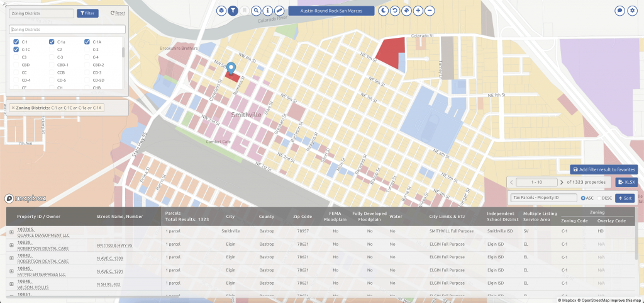Check the CBD zoning checkbox
This screenshot has width=644, height=303.
16,65
